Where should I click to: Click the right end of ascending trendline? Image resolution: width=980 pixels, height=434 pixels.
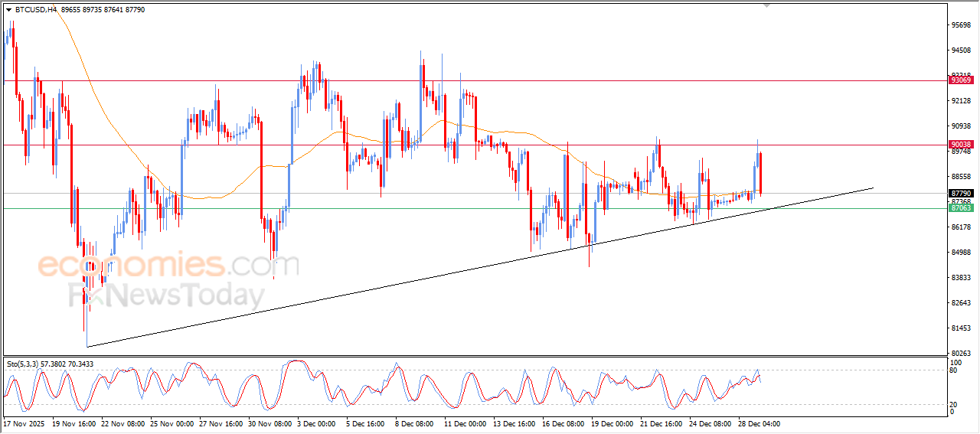click(872, 188)
